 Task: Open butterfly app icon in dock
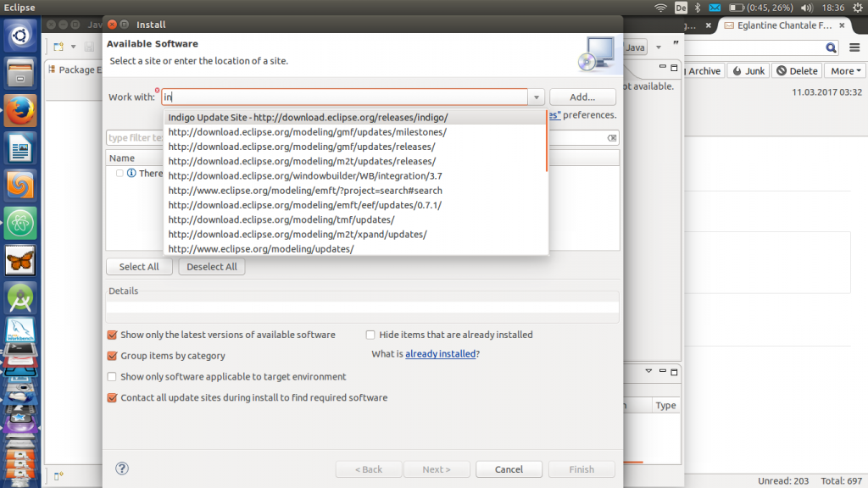point(20,261)
